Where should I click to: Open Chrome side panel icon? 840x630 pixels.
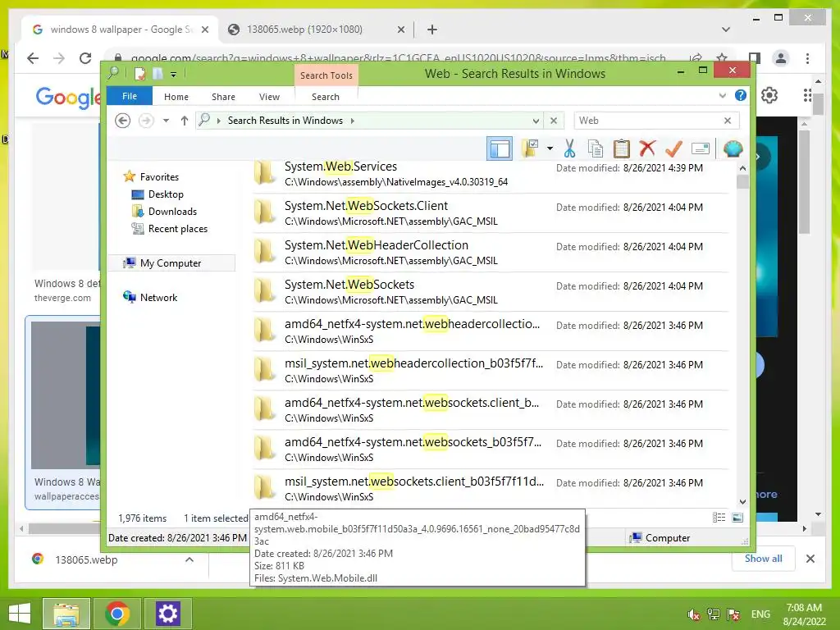[x=755, y=58]
